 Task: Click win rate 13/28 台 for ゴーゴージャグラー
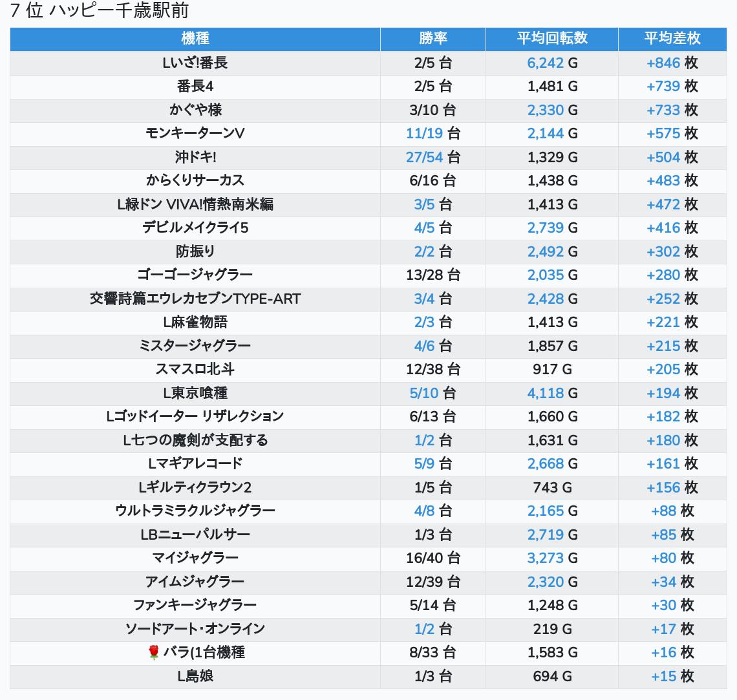433,275
